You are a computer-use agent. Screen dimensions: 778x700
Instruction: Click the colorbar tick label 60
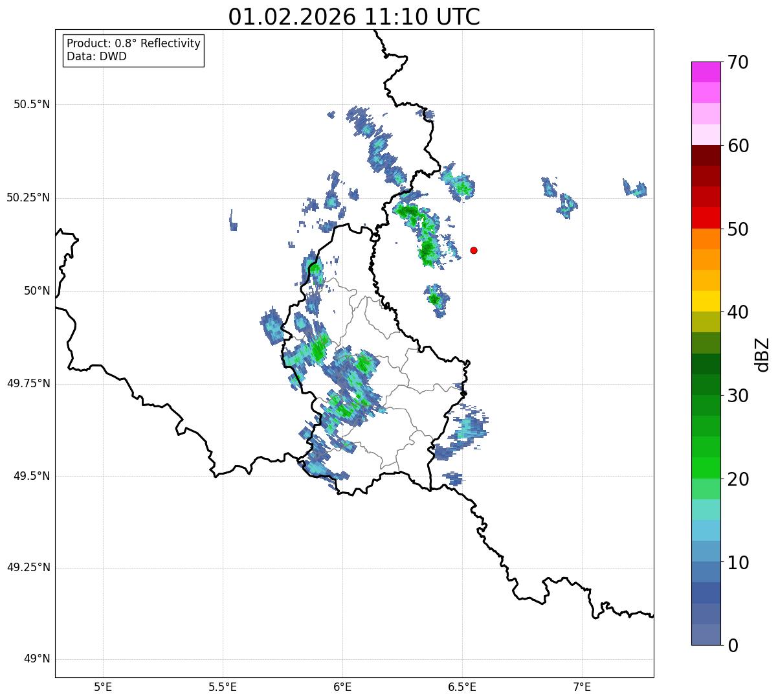click(x=738, y=146)
